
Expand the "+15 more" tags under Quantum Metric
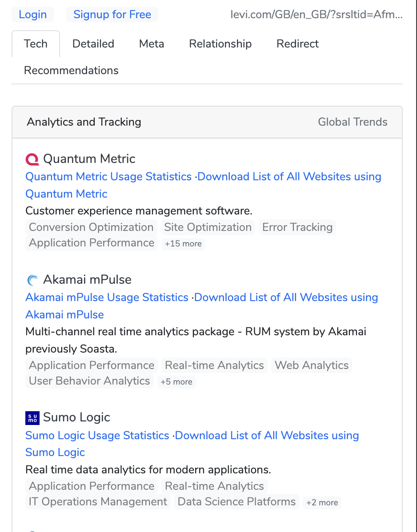183,243
